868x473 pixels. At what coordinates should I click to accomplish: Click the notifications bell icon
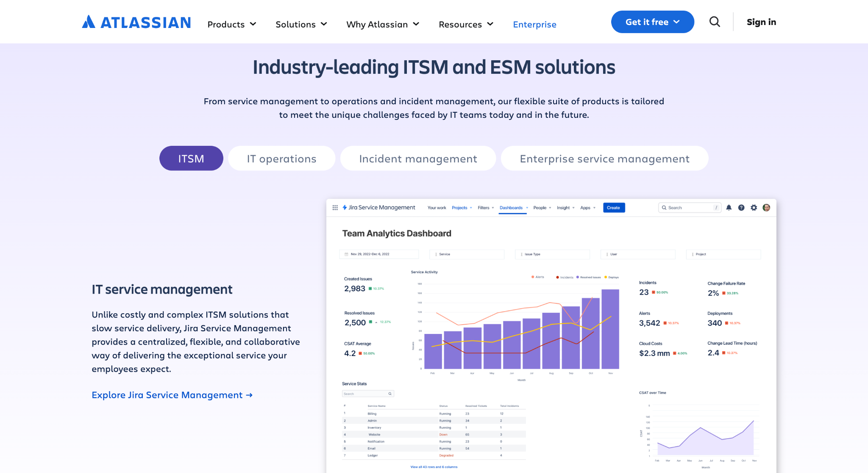[729, 208]
